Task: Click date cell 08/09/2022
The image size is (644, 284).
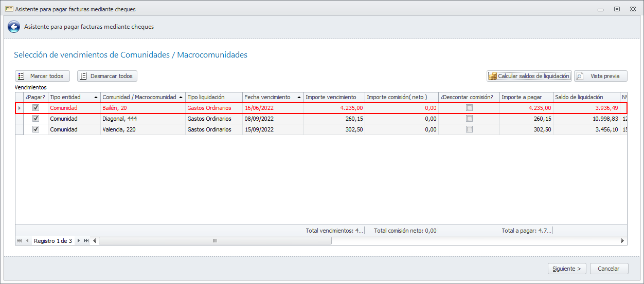Action: (273, 119)
